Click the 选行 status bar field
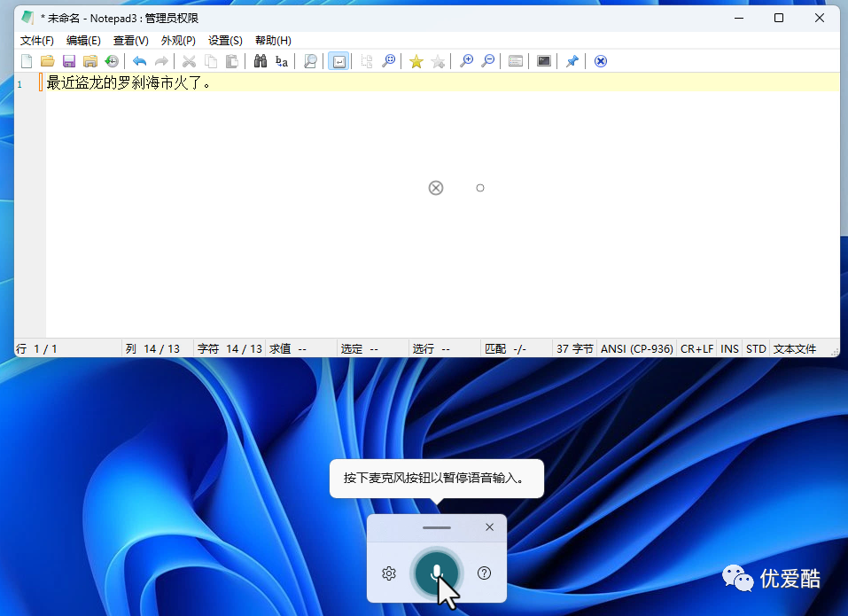Image resolution: width=848 pixels, height=616 pixels. click(x=445, y=349)
